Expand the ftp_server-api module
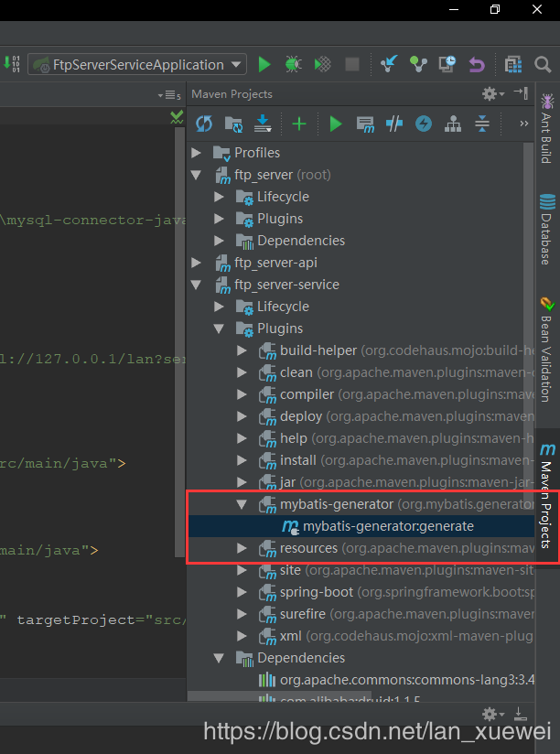 (196, 263)
